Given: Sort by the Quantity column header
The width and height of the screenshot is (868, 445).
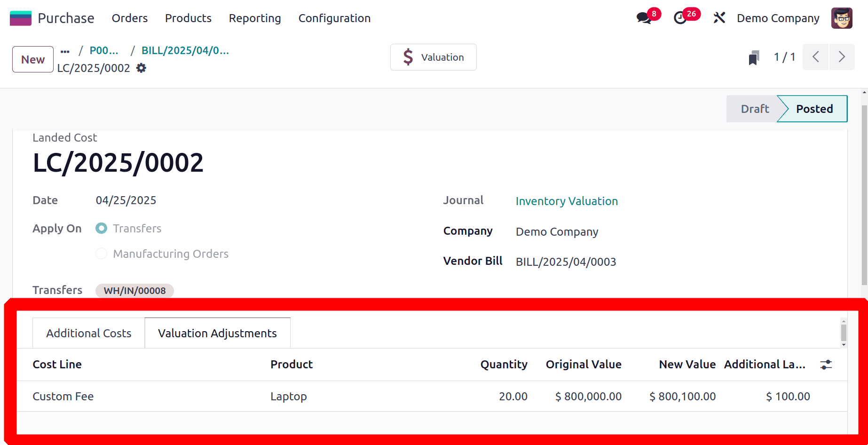Looking at the screenshot, I should pos(504,365).
